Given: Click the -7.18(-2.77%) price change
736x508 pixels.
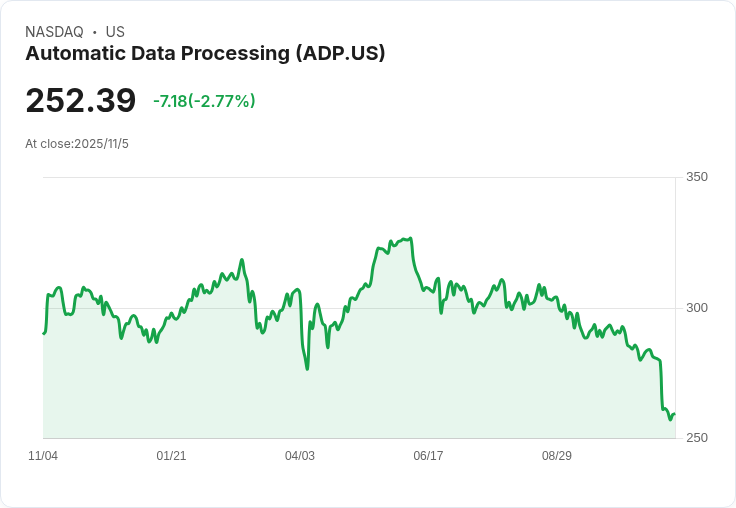Looking at the screenshot, I should [x=204, y=101].
